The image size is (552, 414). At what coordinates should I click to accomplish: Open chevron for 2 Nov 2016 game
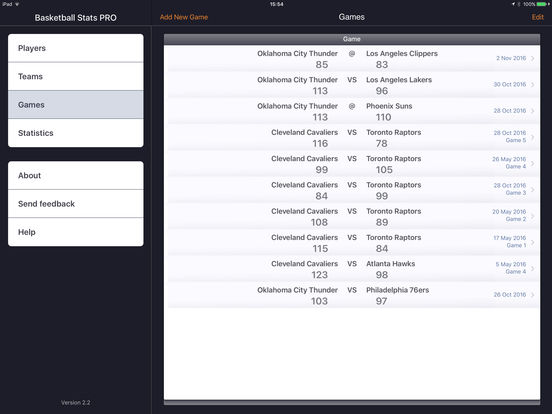click(x=533, y=58)
